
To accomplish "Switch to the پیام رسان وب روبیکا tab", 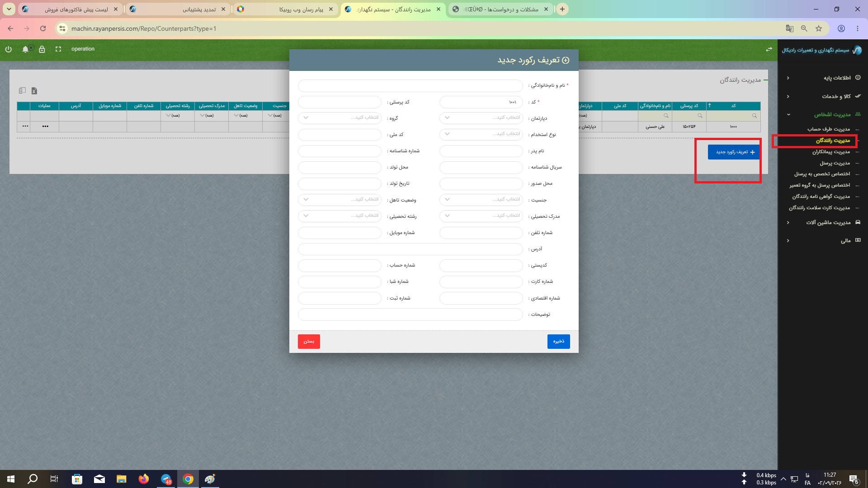I will pyautogui.click(x=286, y=9).
